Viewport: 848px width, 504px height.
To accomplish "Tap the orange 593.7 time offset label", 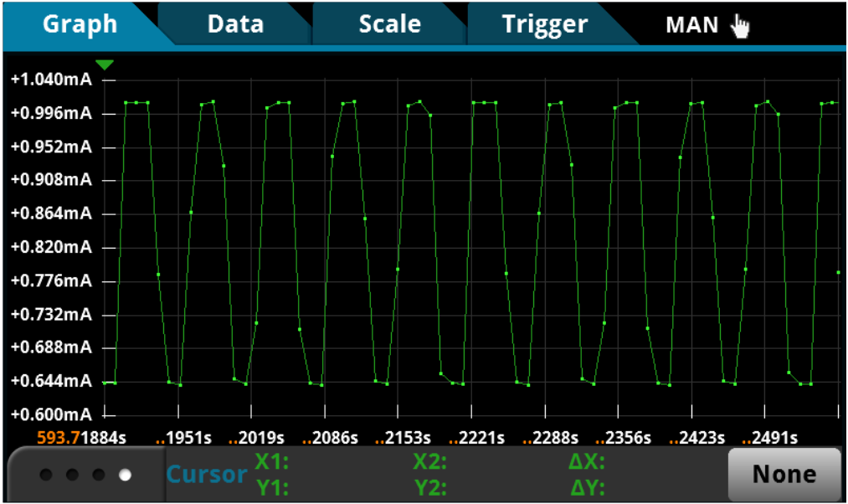I will point(57,437).
